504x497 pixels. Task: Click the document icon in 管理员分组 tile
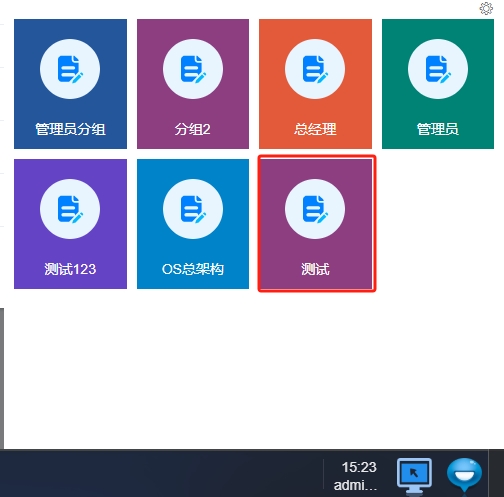coord(70,69)
